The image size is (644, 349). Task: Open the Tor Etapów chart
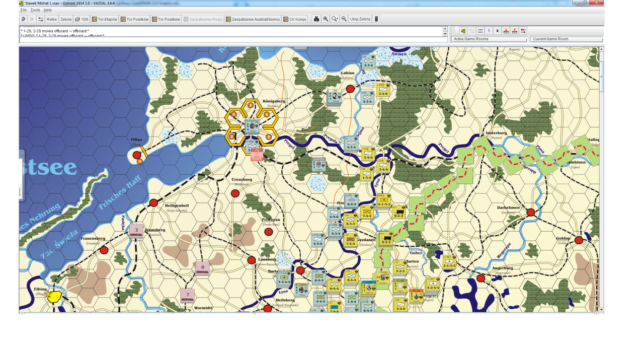tap(104, 19)
